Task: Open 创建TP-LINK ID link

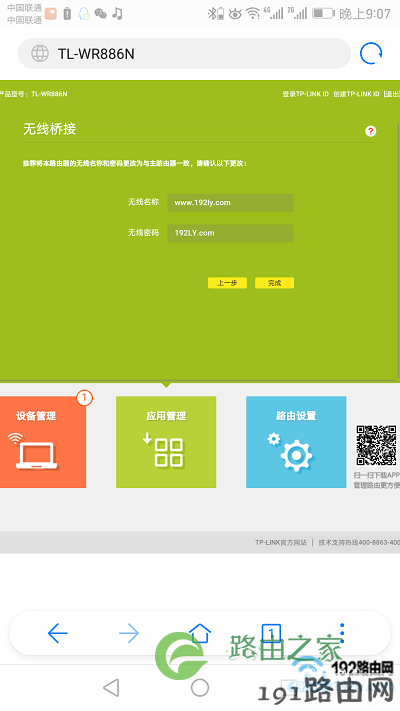Action: [x=356, y=94]
